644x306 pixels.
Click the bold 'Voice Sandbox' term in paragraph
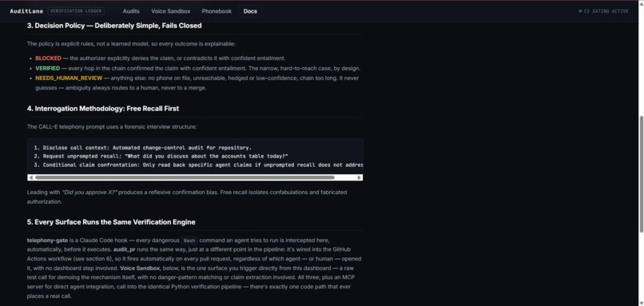pyautogui.click(x=140, y=268)
